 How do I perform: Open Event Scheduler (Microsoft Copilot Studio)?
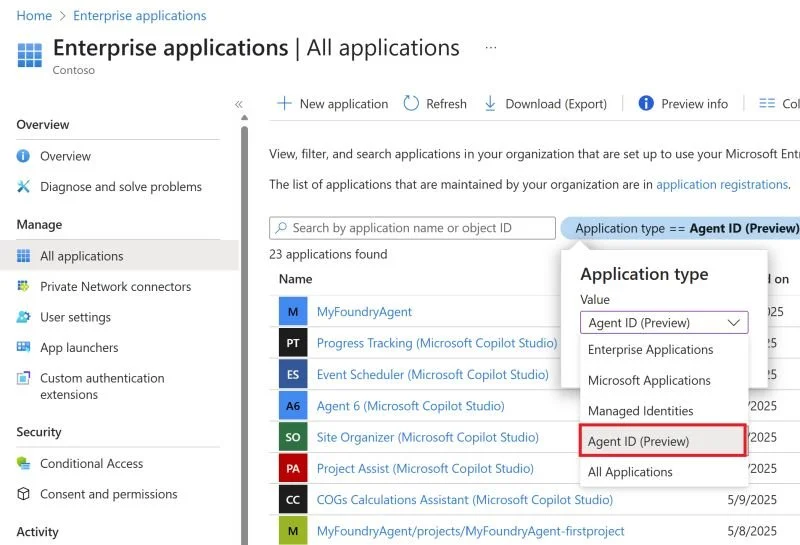click(433, 375)
